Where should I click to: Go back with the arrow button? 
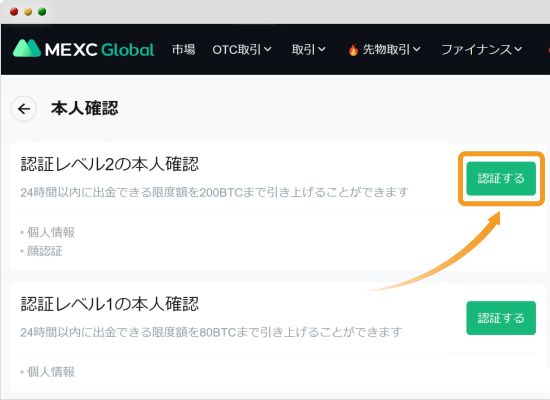point(24,109)
